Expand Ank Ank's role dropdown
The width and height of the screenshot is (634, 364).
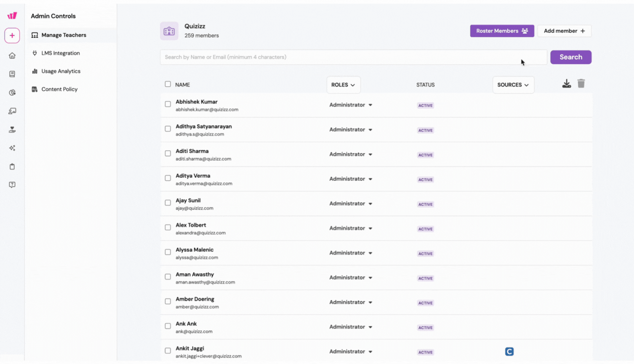pos(351,327)
